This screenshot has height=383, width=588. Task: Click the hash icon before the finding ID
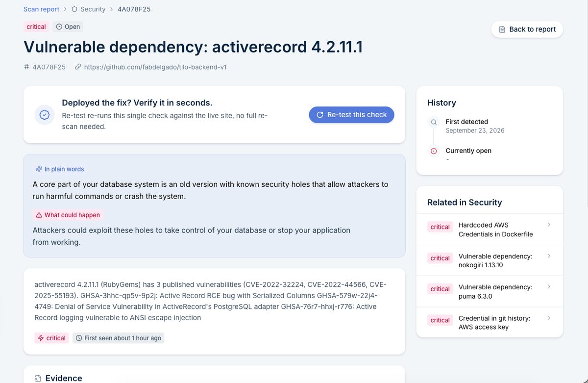(26, 67)
